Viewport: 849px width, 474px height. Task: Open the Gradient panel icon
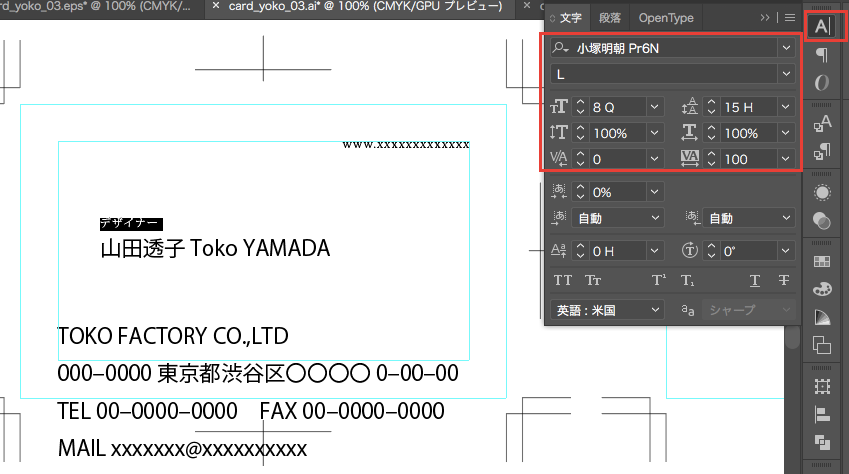pyautogui.click(x=822, y=318)
